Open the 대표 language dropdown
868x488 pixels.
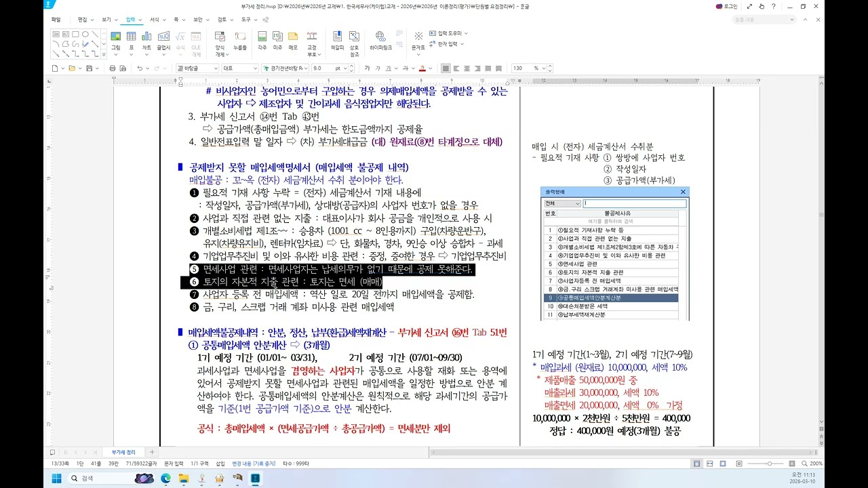pos(256,68)
